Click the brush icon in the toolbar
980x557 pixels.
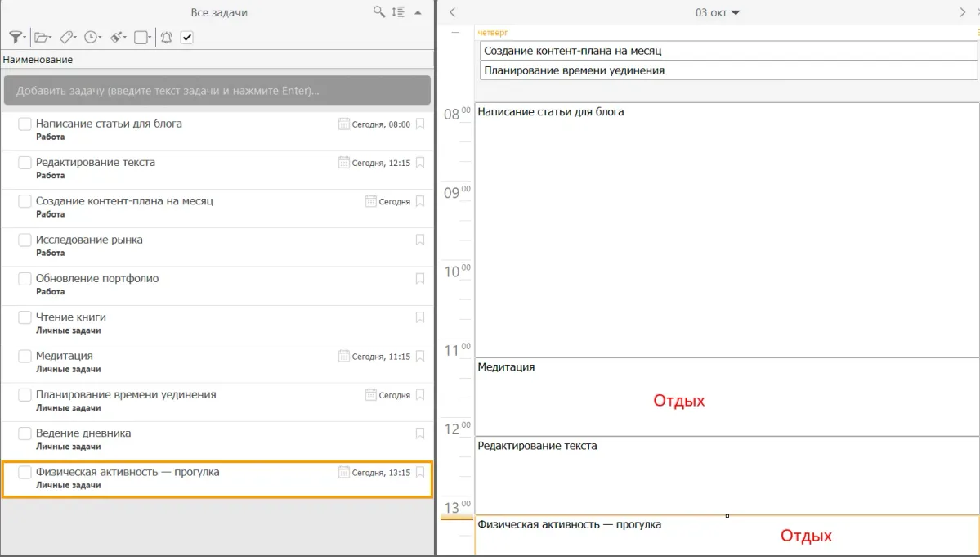coord(118,37)
